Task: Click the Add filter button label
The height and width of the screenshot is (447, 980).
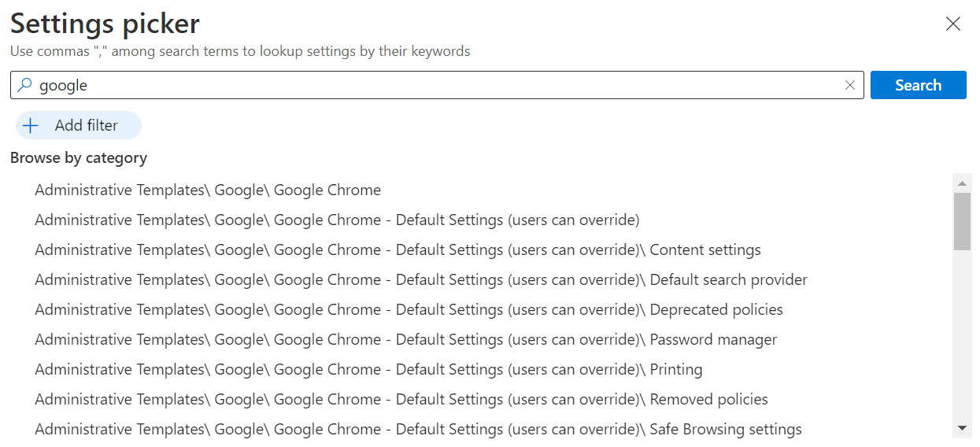Action: point(86,125)
